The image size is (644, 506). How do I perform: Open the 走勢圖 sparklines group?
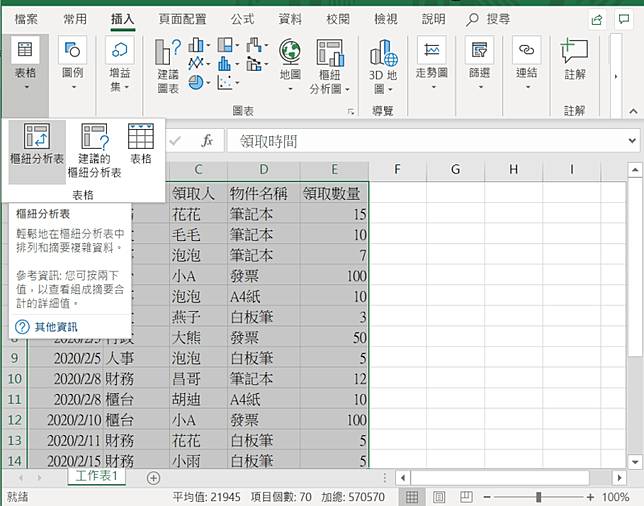point(432,60)
